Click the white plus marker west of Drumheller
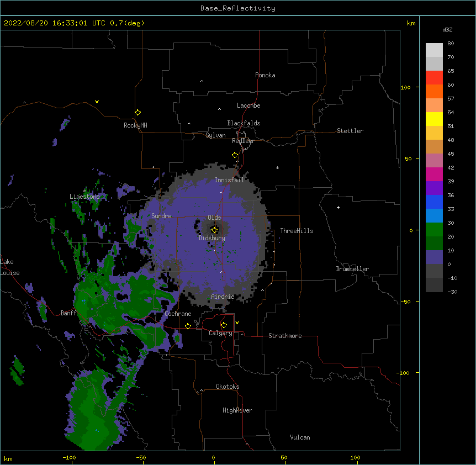 pos(338,207)
